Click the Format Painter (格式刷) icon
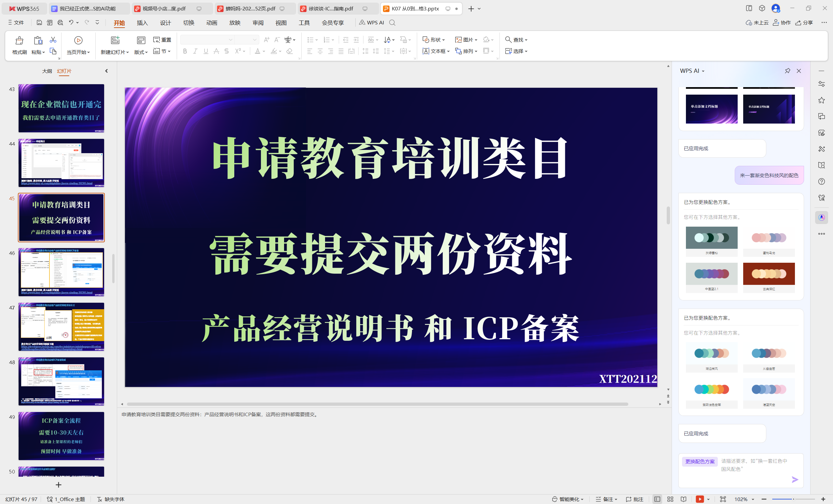The image size is (833, 504). coord(19,41)
